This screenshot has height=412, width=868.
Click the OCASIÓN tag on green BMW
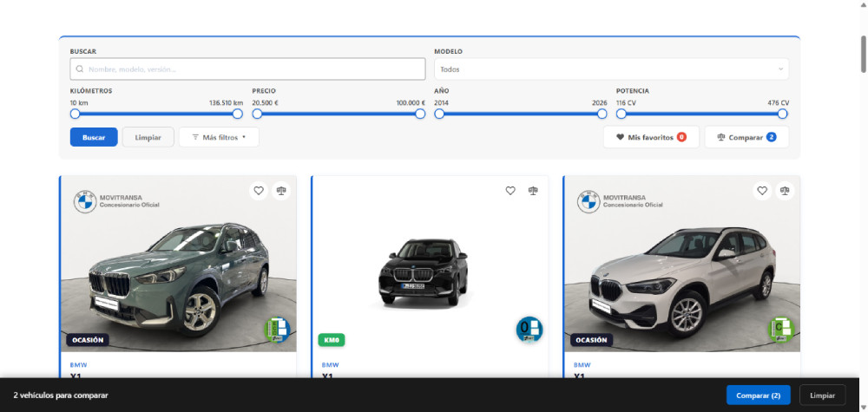(x=88, y=340)
